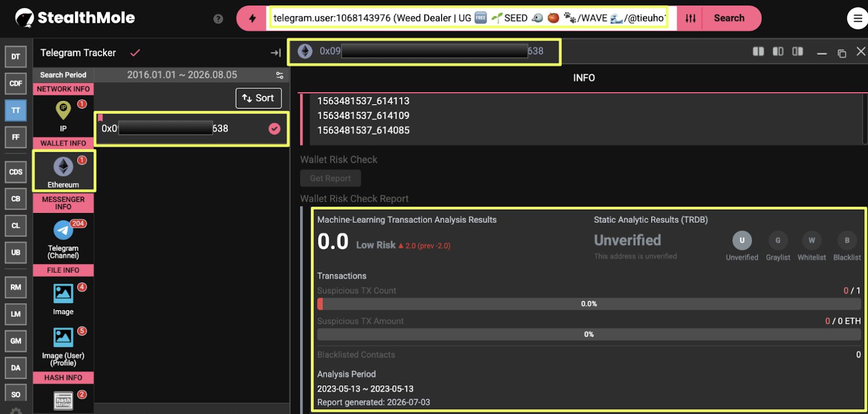868x414 pixels.
Task: Open the LM module in the sidebar
Action: tap(16, 314)
